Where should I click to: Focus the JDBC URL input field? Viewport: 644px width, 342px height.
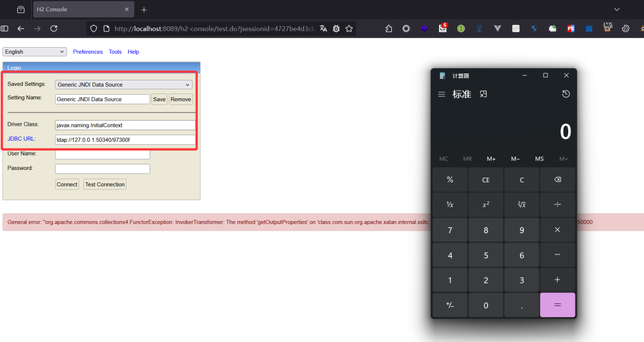[x=125, y=139]
